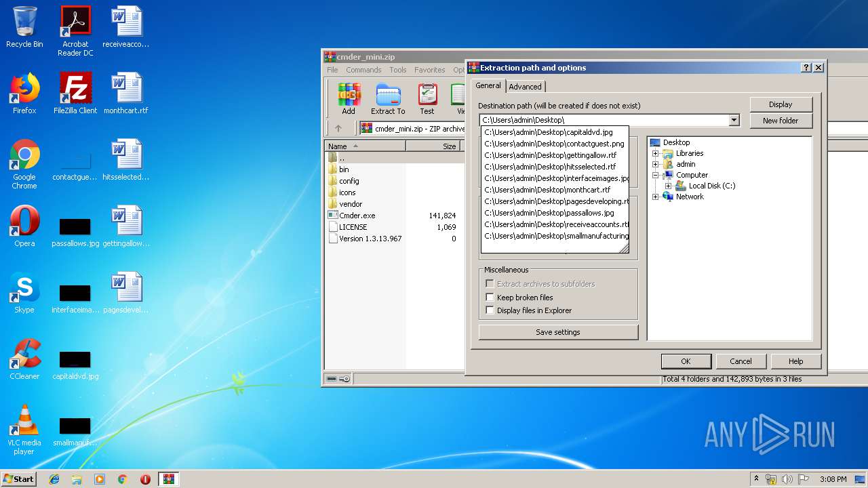Open Skype desktop shortcut
Image resolution: width=868 pixels, height=488 pixels.
pos(24,293)
